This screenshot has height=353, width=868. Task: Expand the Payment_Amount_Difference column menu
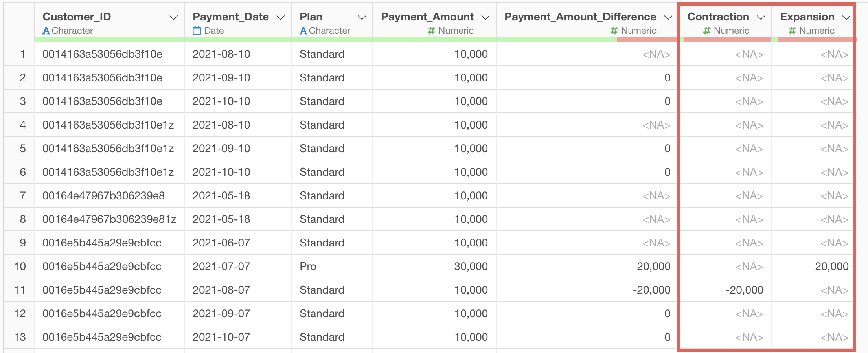[668, 18]
